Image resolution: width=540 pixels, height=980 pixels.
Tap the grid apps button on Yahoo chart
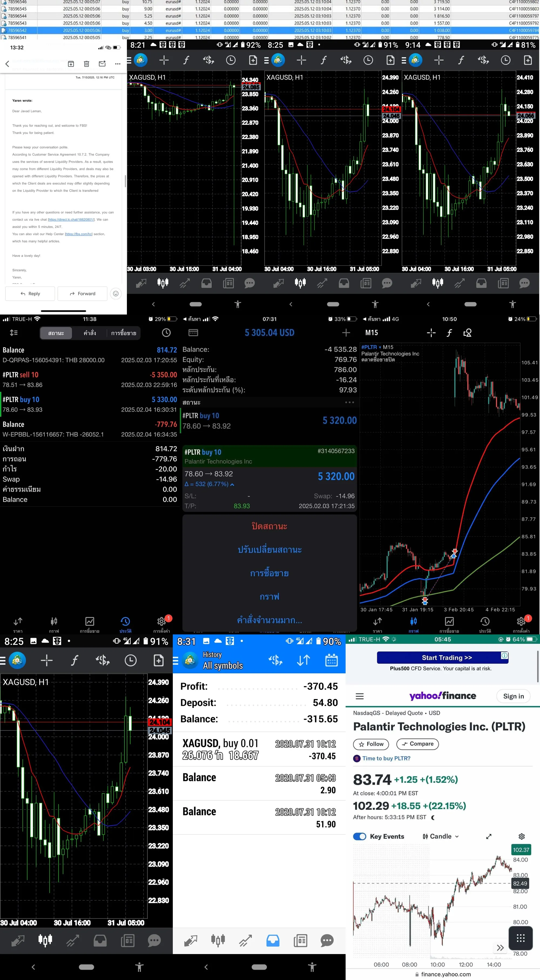[x=521, y=938]
